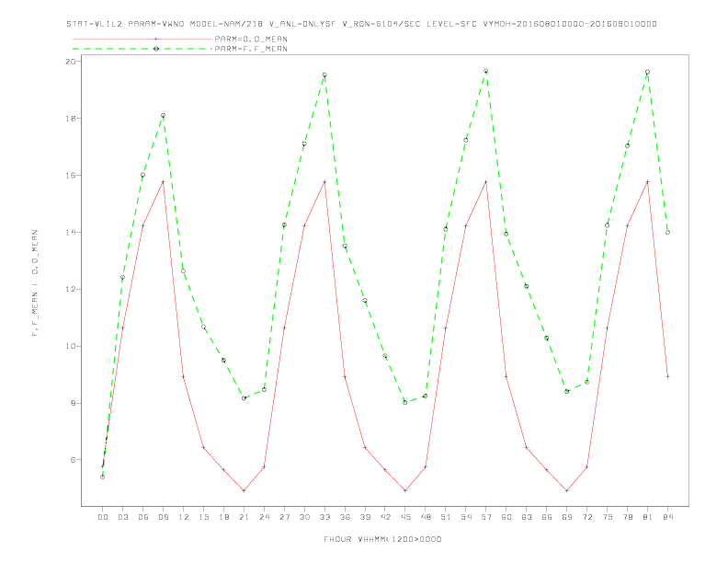
Task: Click x-axis tick label 27
Action: pyautogui.click(x=284, y=517)
